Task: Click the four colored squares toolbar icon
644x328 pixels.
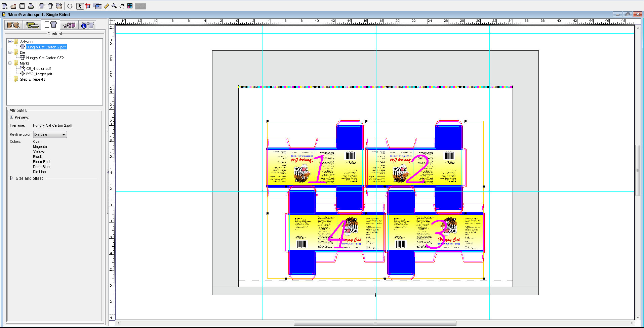Action: (x=130, y=6)
